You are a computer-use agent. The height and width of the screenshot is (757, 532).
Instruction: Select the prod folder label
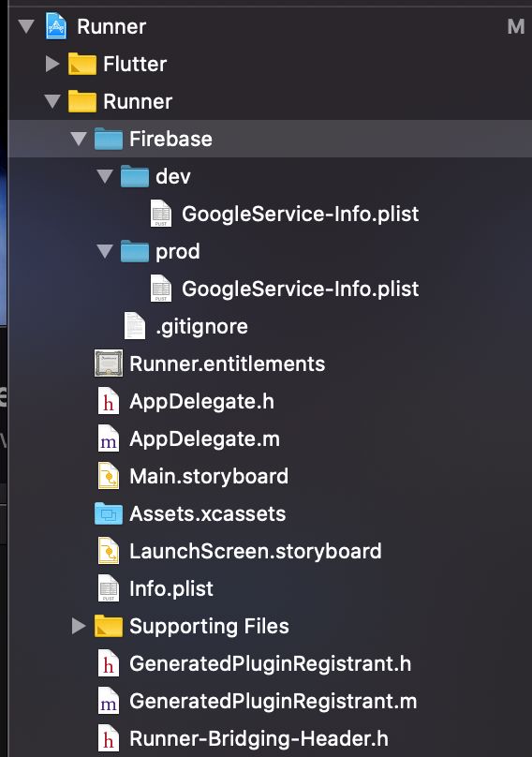[178, 253]
